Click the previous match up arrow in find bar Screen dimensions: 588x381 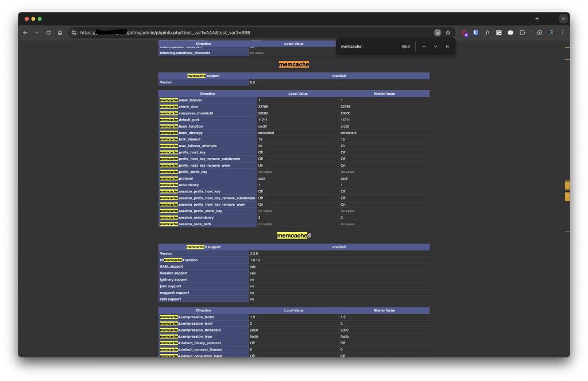click(423, 46)
